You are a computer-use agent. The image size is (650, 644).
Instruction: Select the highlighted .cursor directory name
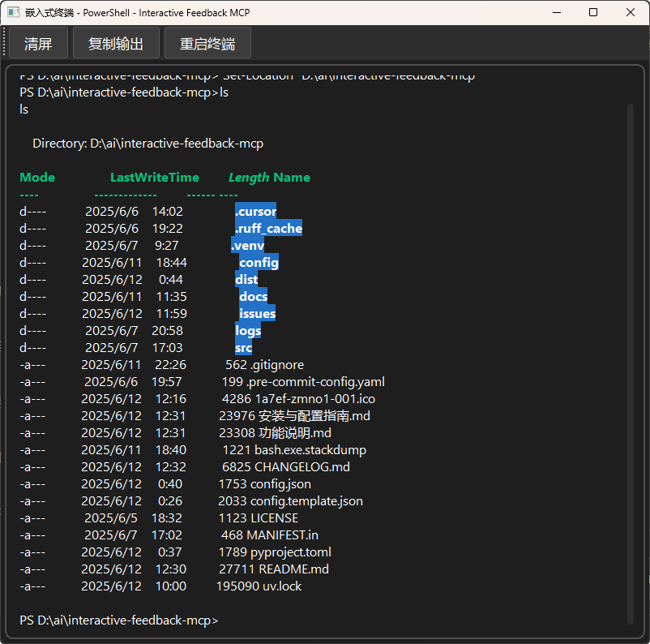click(256, 211)
